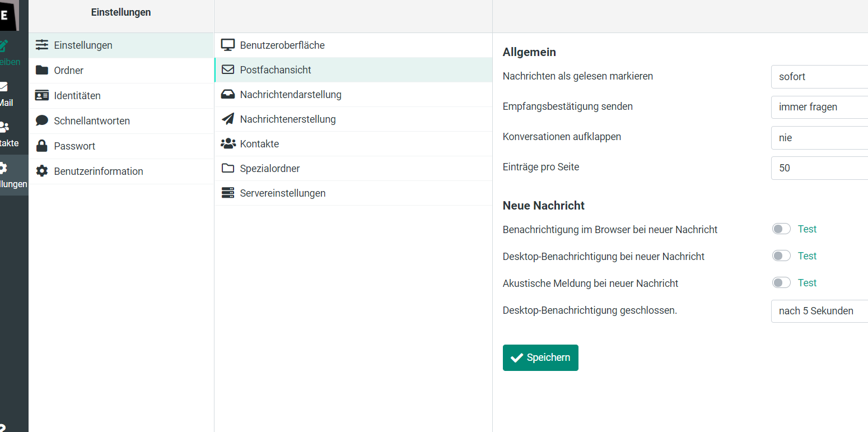The height and width of the screenshot is (432, 868).
Task: Expand the Konversationen aufklappen dropdown
Action: point(819,137)
